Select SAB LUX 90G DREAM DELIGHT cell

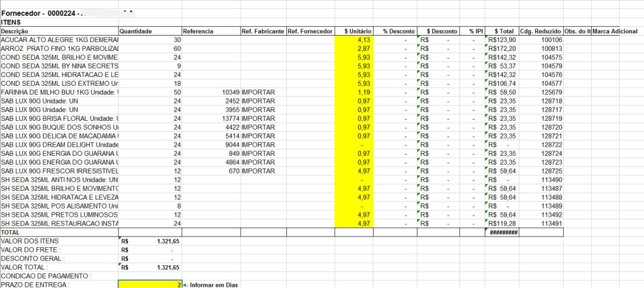(x=59, y=145)
